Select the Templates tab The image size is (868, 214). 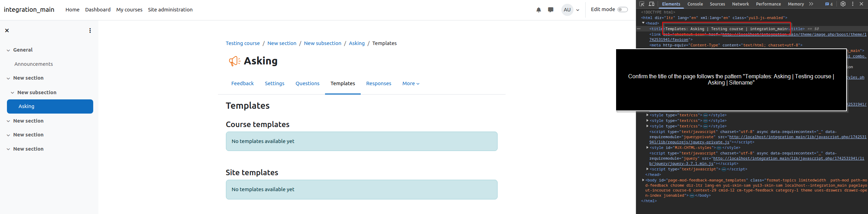tap(343, 83)
